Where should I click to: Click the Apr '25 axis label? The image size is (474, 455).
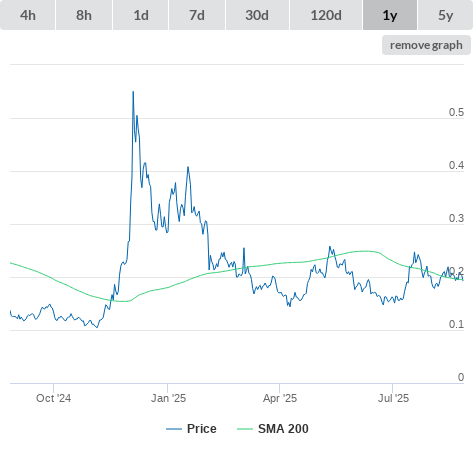[x=280, y=398]
